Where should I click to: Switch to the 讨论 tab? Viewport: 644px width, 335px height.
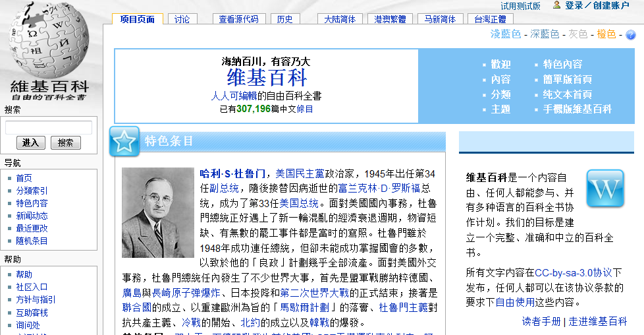(x=182, y=19)
